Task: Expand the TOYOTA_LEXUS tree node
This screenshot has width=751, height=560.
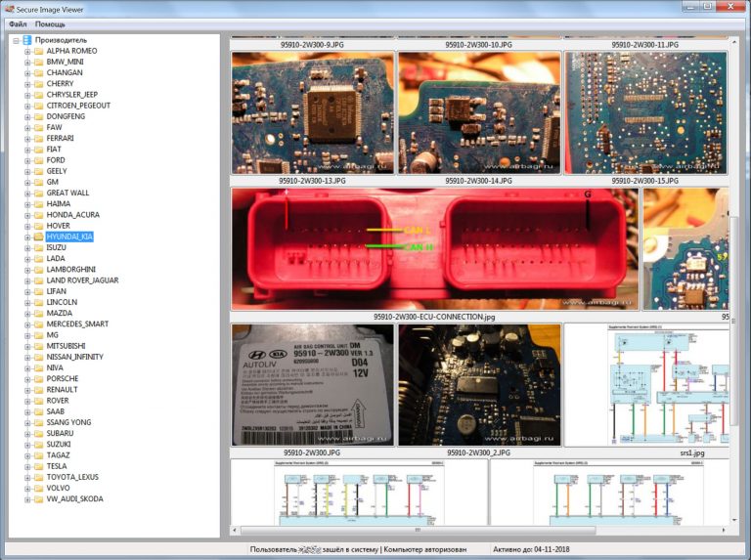Action: pos(27,477)
